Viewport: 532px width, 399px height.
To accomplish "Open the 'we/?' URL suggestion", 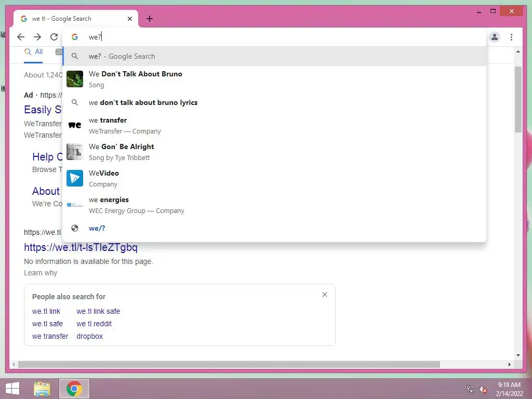I will pos(274,229).
